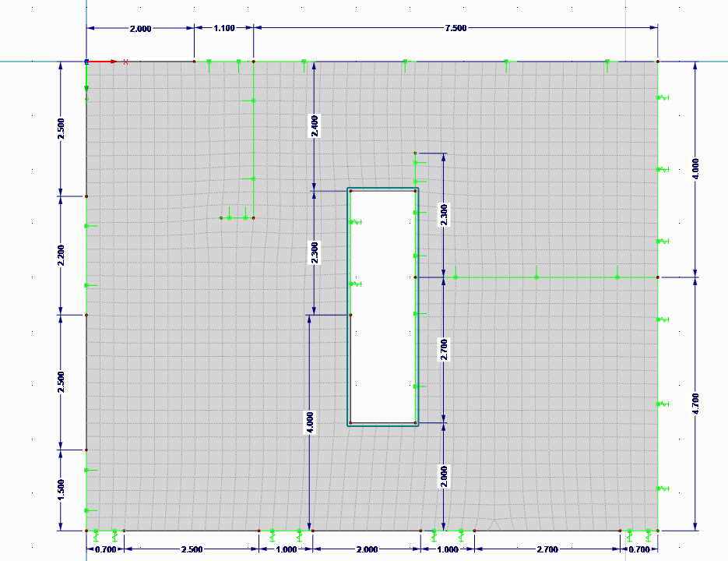The width and height of the screenshot is (728, 561).
Task: Select the 2.000 dimension above the top edge
Action: [x=140, y=29]
